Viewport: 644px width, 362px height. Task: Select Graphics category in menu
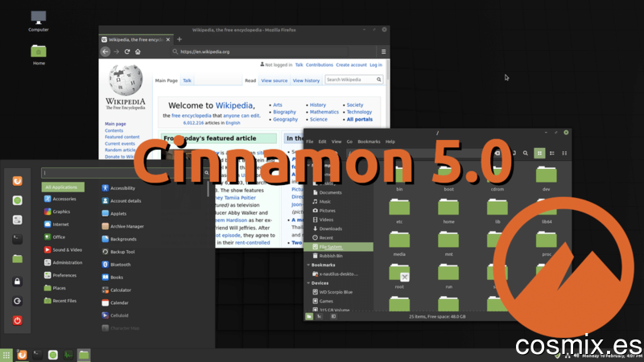click(57, 212)
